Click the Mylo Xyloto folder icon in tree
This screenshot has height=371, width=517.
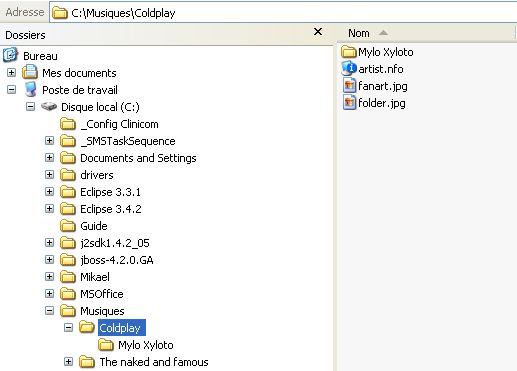(x=106, y=345)
